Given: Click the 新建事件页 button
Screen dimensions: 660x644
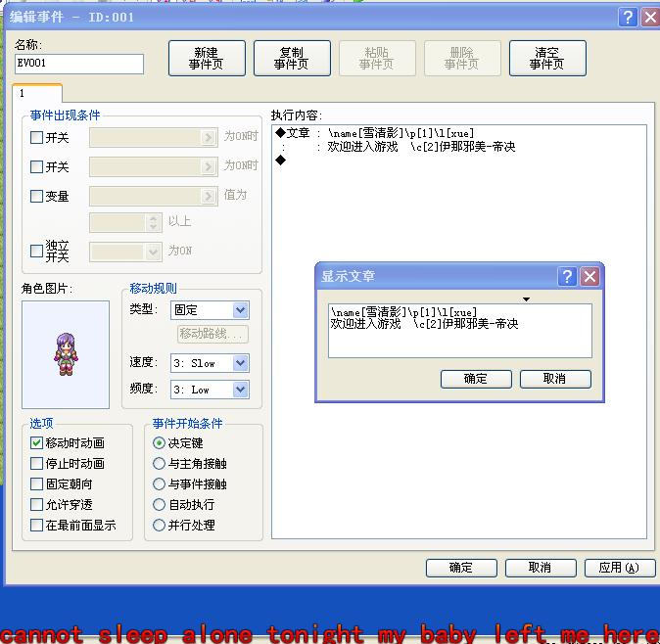Looking at the screenshot, I should point(207,59).
